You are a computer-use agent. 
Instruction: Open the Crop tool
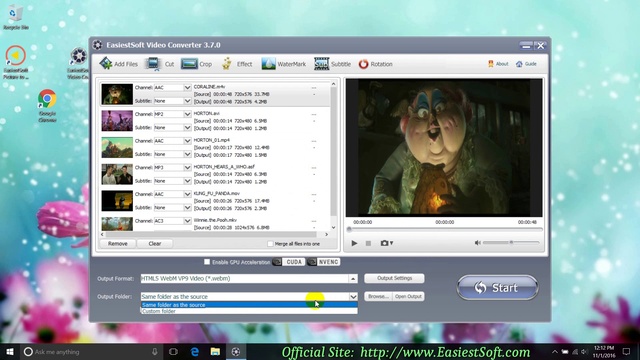(x=196, y=64)
